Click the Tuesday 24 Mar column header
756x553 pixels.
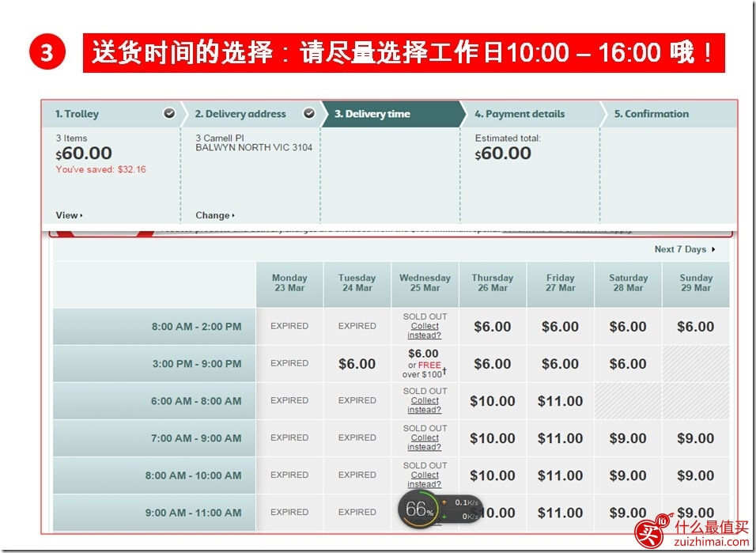pos(357,283)
